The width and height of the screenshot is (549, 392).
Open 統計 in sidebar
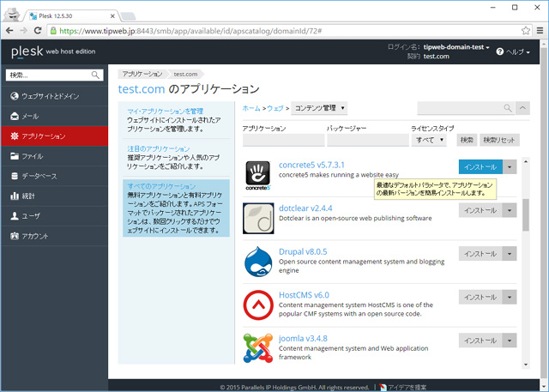[x=55, y=196]
